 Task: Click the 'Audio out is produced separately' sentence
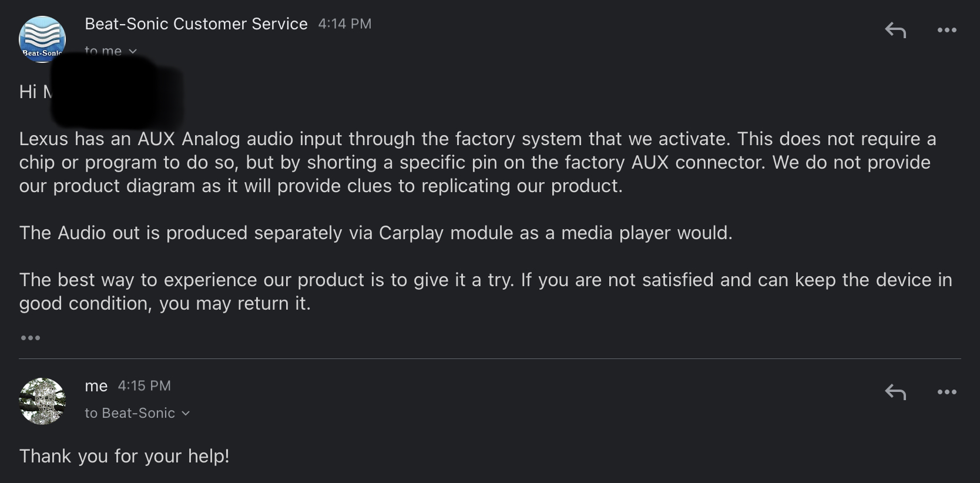[376, 233]
